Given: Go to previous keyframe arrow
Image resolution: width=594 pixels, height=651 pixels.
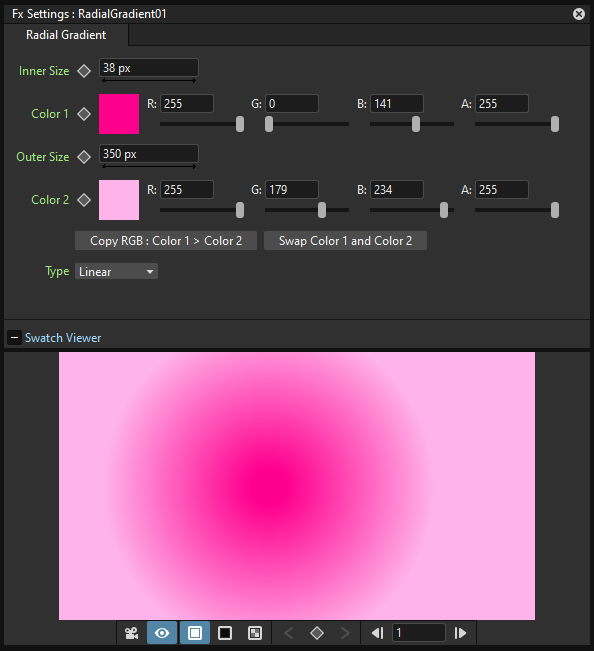Looking at the screenshot, I should coord(289,633).
